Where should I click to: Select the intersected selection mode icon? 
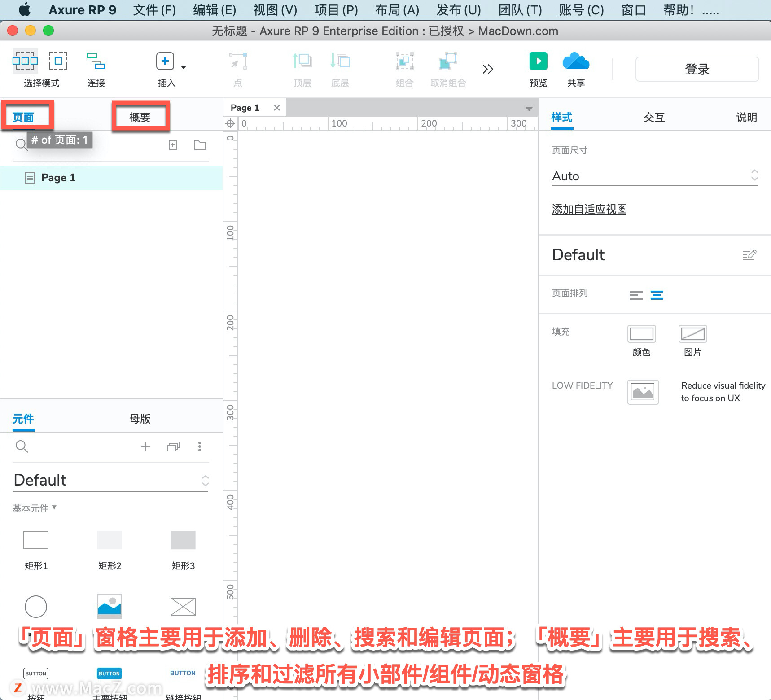[25, 61]
